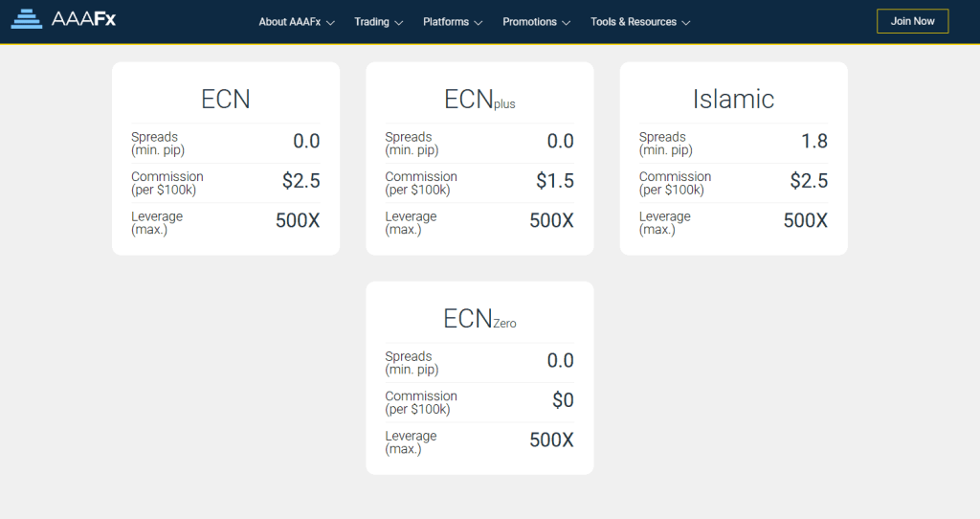Click the Islamic commission value $2.5
Image resolution: width=980 pixels, height=519 pixels.
point(809,181)
